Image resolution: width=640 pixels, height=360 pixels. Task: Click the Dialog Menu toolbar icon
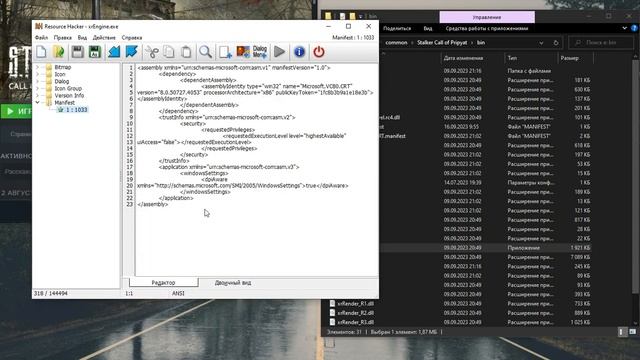260,52
